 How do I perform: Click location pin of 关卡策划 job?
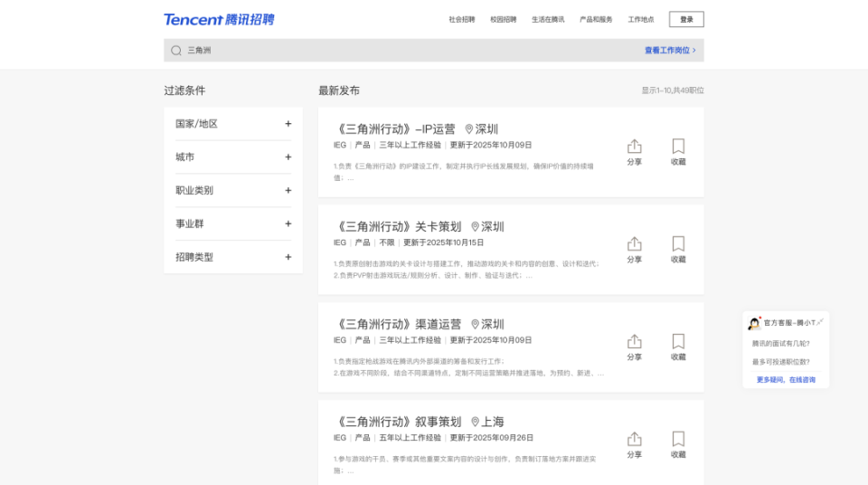pos(475,227)
